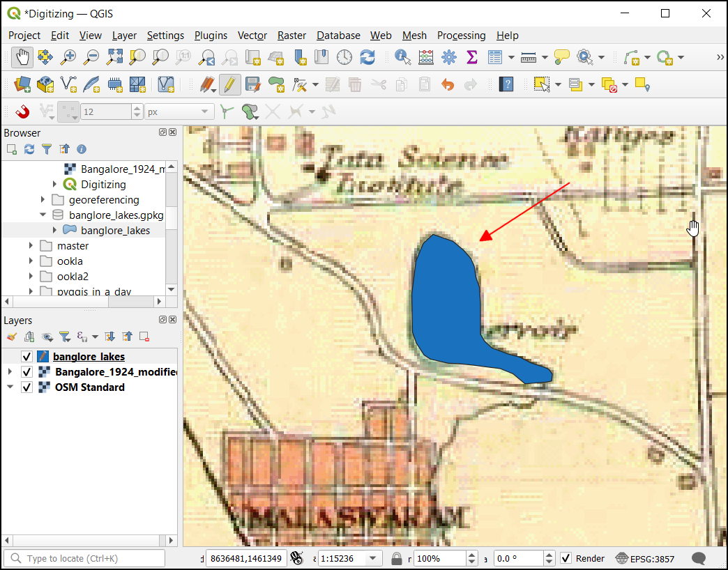Click the Current Edits pencils icon
Image resolution: width=728 pixels, height=570 pixels.
click(206, 85)
